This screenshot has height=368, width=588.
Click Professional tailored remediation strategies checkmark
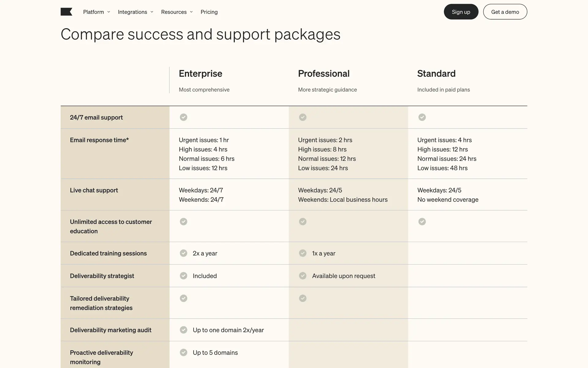click(303, 298)
